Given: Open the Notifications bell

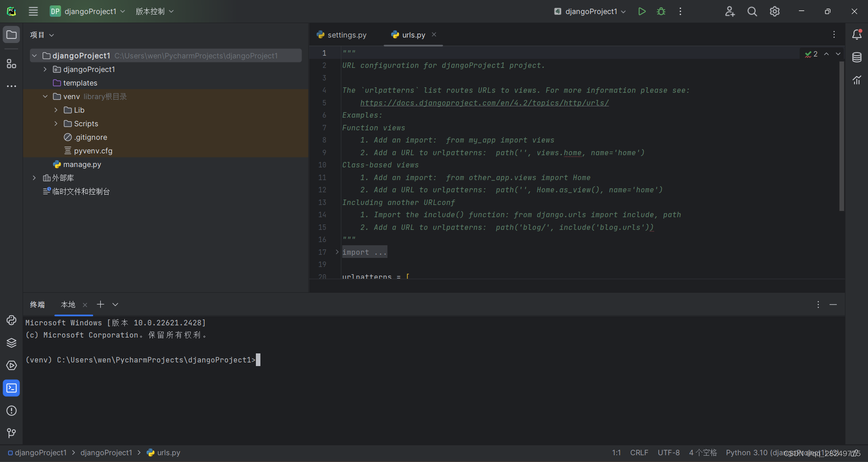Looking at the screenshot, I should pos(857,35).
